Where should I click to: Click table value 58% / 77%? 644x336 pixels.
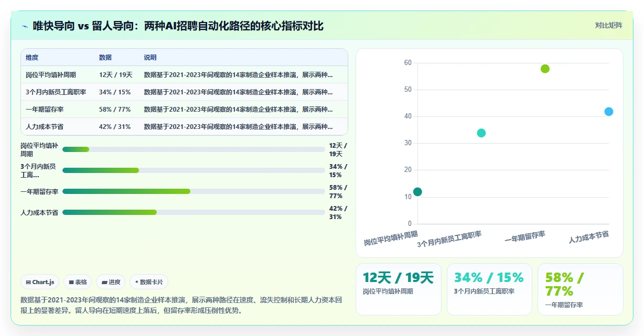115,110
